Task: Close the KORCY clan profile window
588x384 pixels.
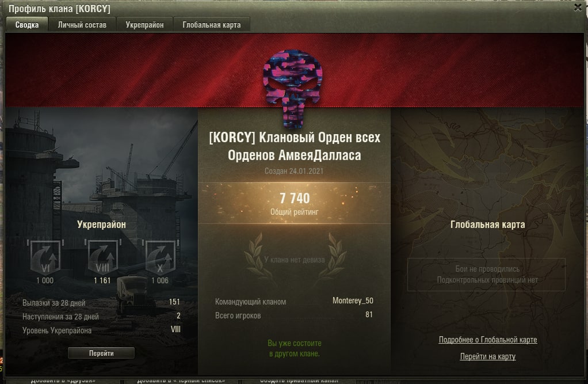Action: (578, 7)
